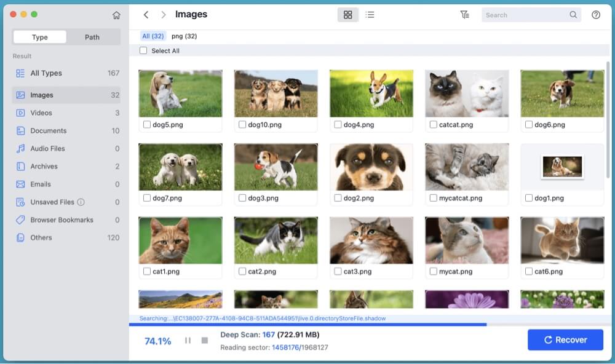Navigate back with left arrow

pyautogui.click(x=146, y=15)
